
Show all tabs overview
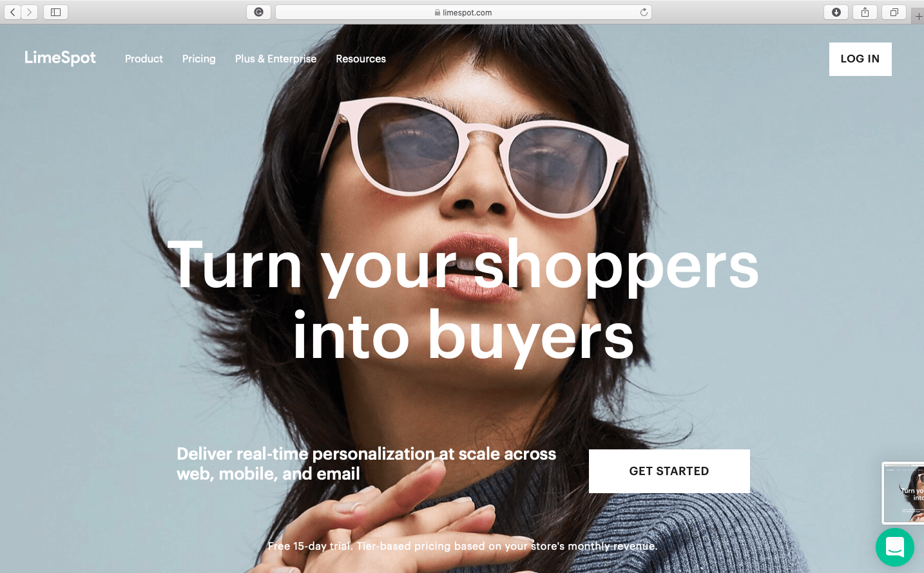click(894, 12)
